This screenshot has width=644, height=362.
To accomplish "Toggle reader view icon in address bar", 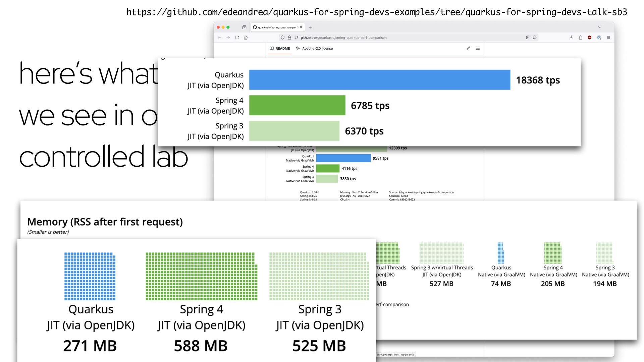I will pos(528,38).
